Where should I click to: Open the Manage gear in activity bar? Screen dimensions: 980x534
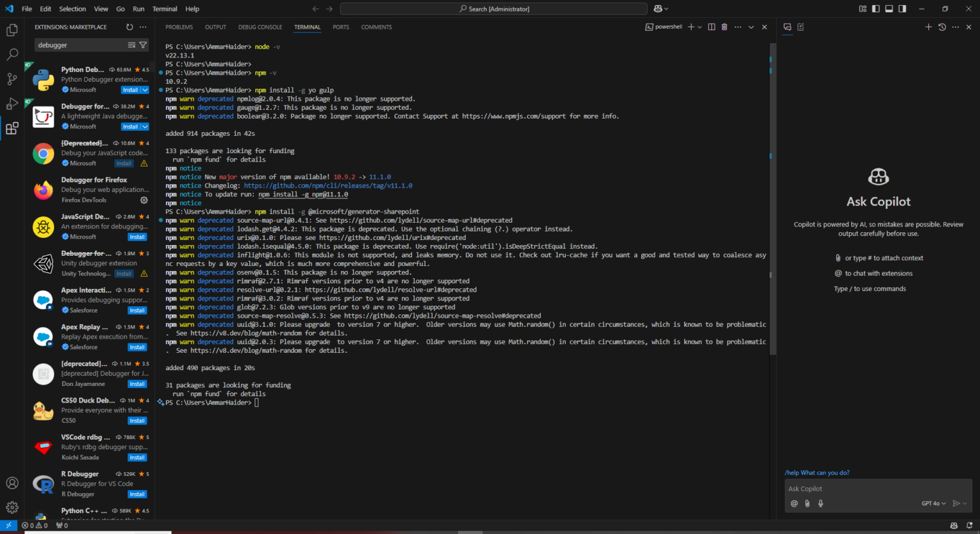pos(12,507)
